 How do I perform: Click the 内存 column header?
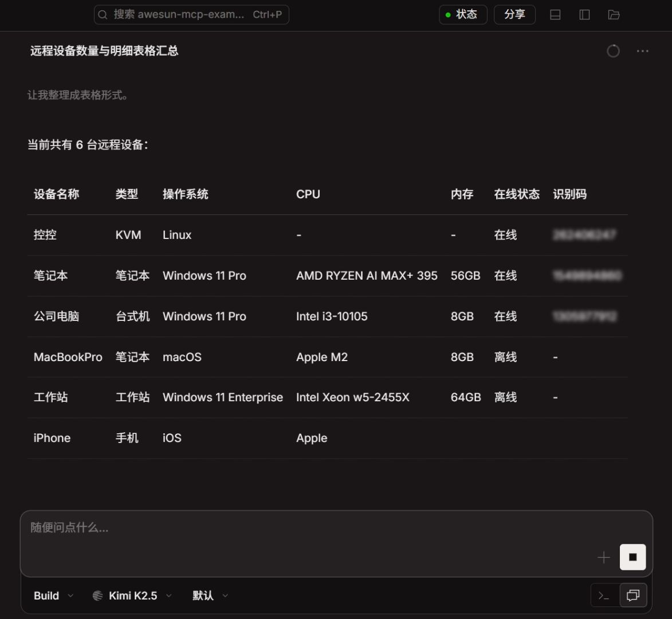462,194
